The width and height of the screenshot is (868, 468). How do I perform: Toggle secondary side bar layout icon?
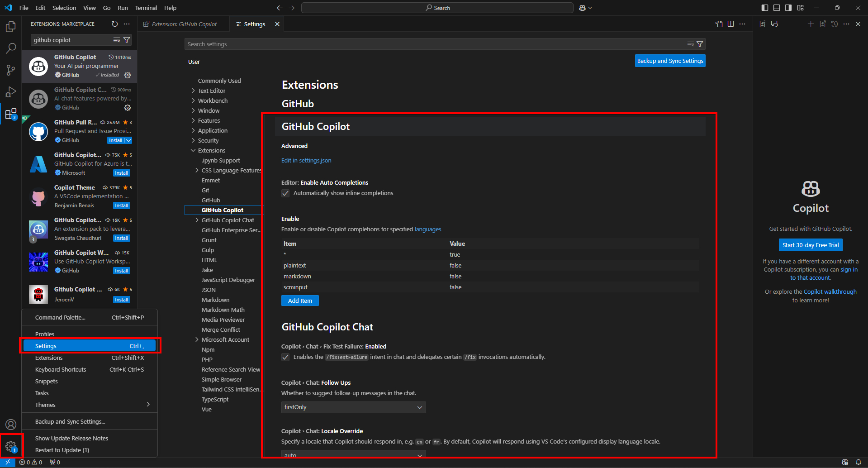click(x=788, y=8)
